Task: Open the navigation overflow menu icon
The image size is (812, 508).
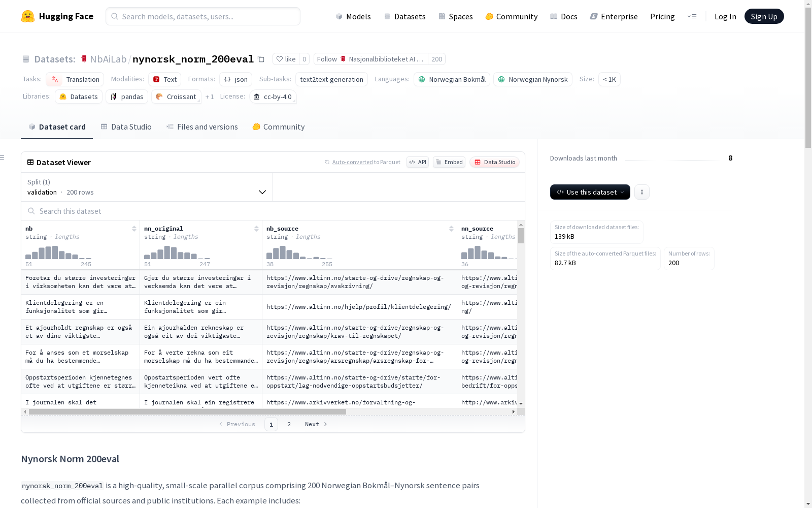Action: point(692,16)
